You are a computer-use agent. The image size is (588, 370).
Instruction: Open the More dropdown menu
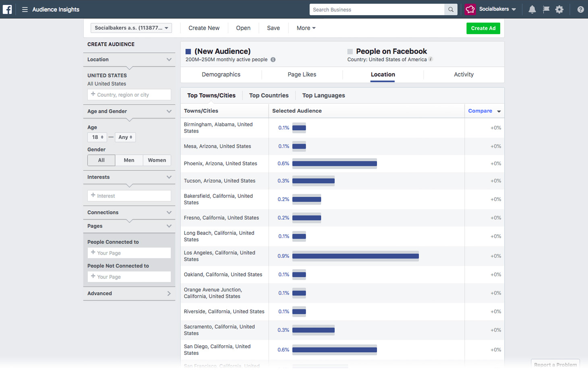(306, 28)
